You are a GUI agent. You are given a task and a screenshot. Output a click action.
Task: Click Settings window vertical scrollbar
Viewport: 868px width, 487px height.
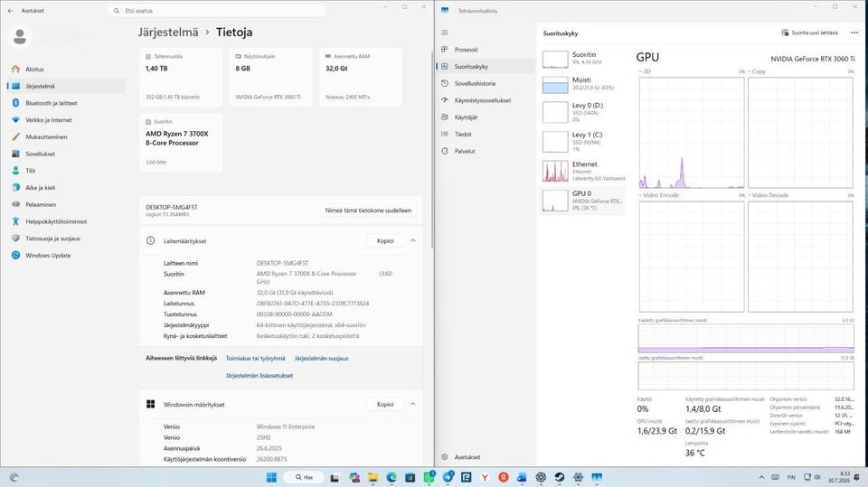coord(432,149)
